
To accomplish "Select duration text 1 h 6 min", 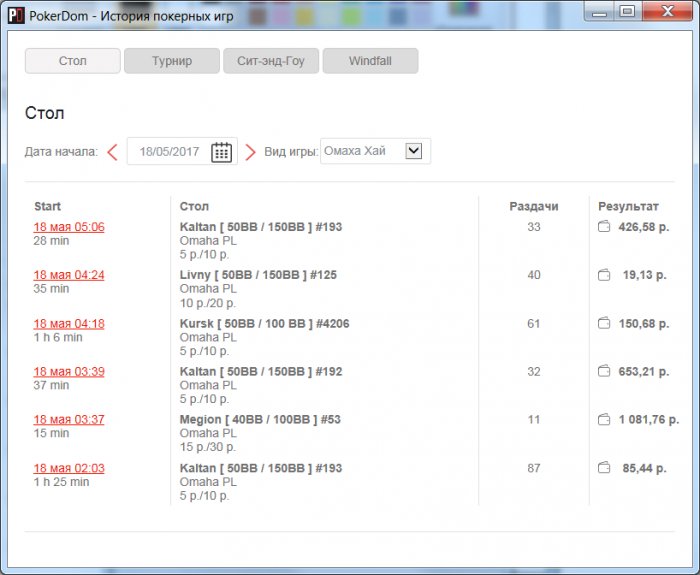I will 58,337.
